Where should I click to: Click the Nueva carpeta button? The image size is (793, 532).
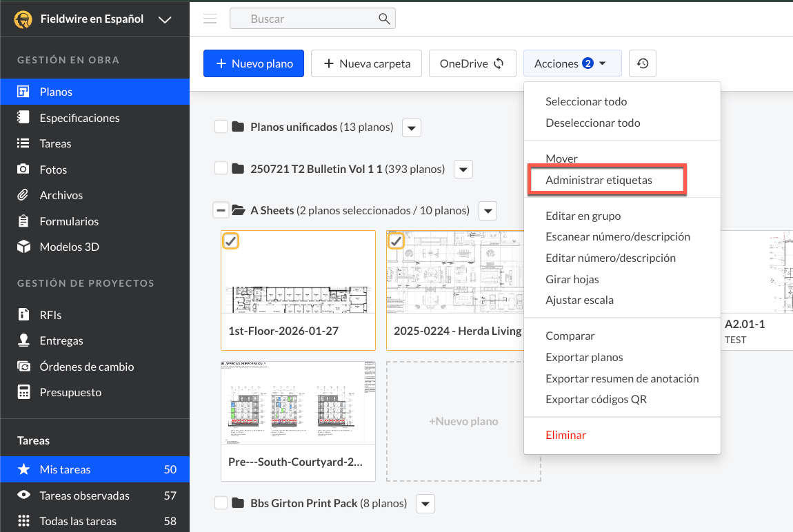pos(366,63)
